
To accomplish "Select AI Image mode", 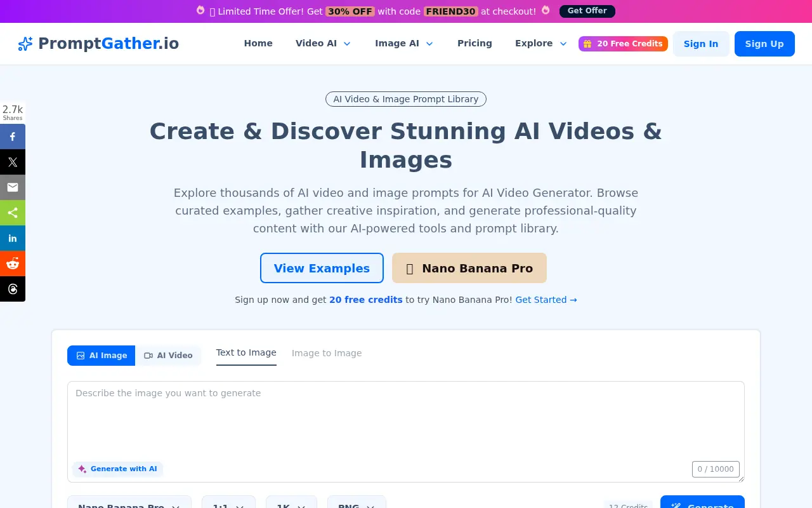I will pos(101,356).
